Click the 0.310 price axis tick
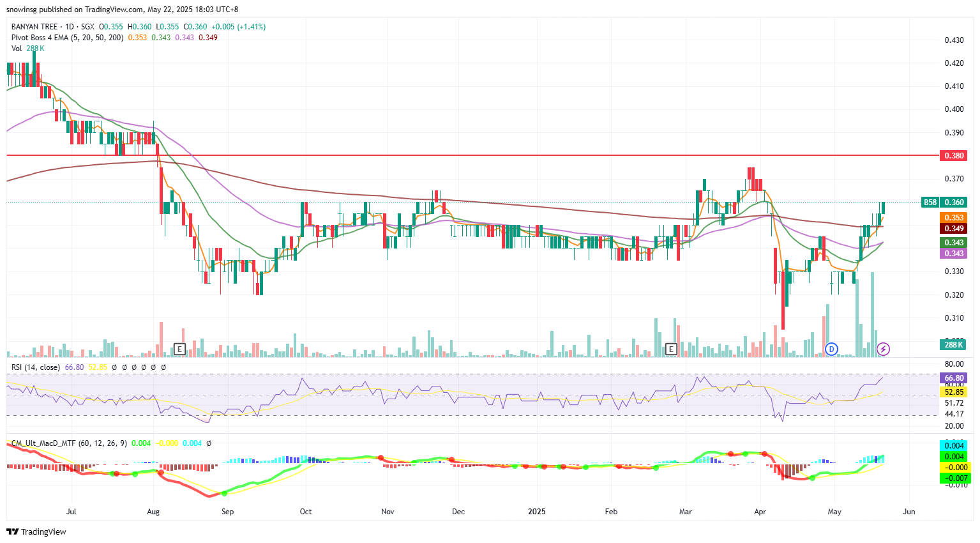The image size is (980, 543). 954,318
